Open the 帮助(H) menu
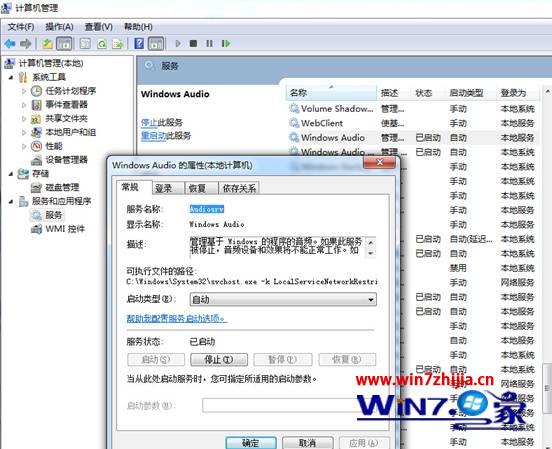The image size is (552, 449). click(x=138, y=27)
